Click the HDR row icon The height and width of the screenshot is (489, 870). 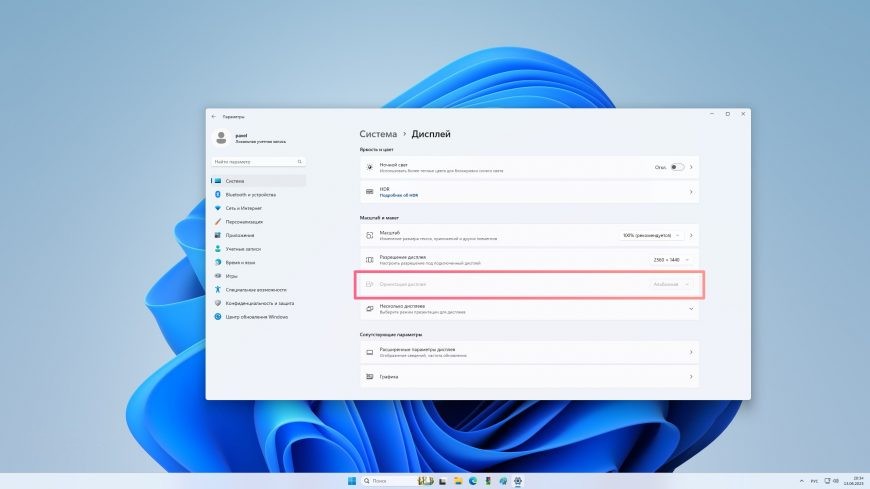[x=370, y=192]
